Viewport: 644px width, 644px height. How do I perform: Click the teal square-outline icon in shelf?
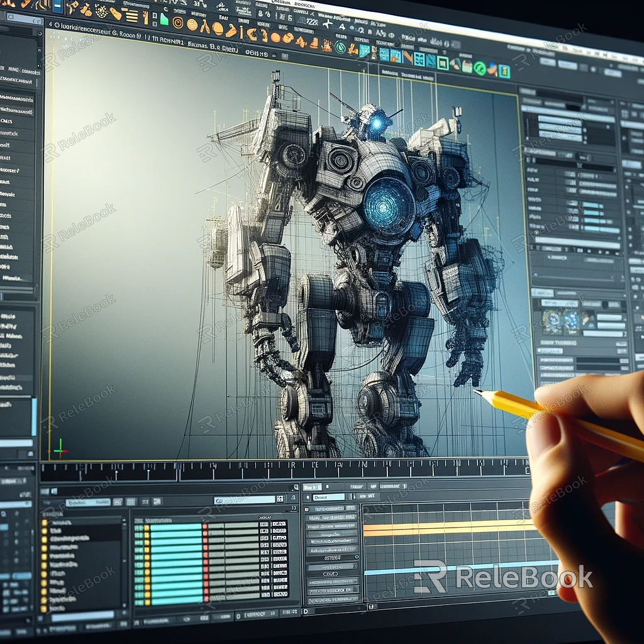click(443, 62)
